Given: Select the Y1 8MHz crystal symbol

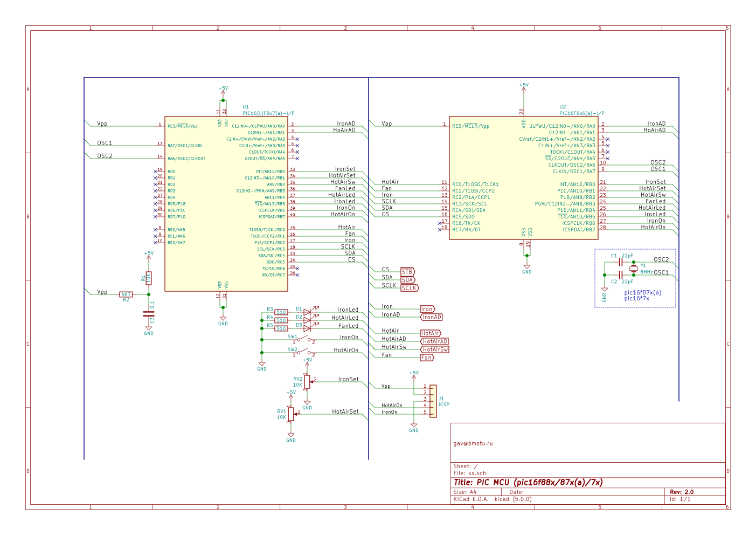Looking at the screenshot, I should pyautogui.click(x=634, y=269).
